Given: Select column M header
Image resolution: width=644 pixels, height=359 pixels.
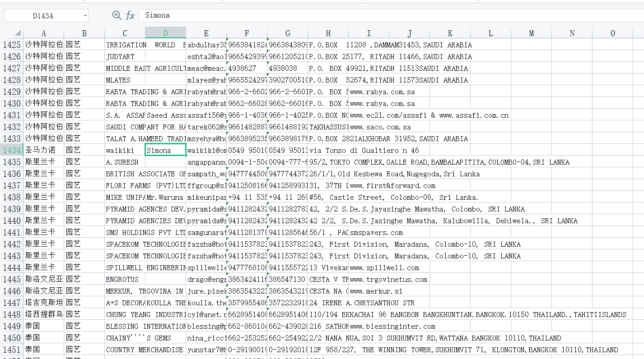Looking at the screenshot, I should [x=532, y=33].
